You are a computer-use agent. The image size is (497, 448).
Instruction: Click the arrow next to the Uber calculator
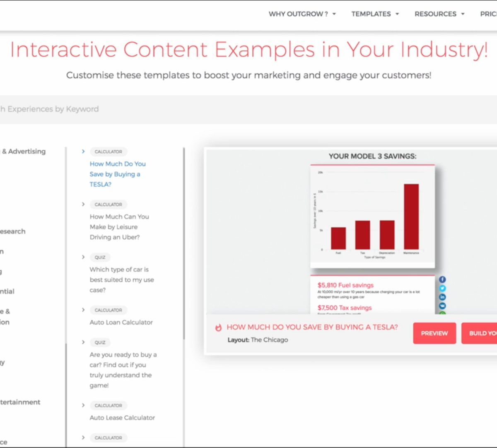[83, 204]
